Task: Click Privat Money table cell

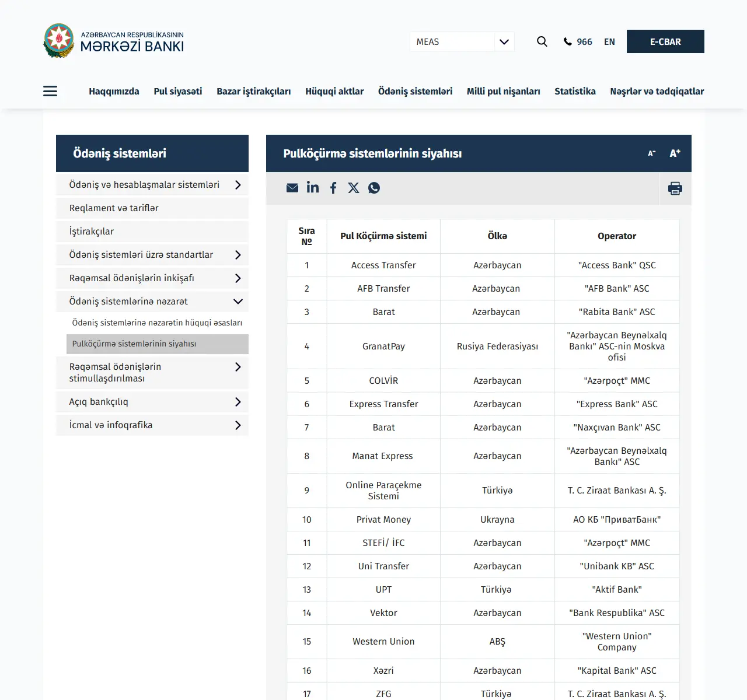Action: pos(383,520)
